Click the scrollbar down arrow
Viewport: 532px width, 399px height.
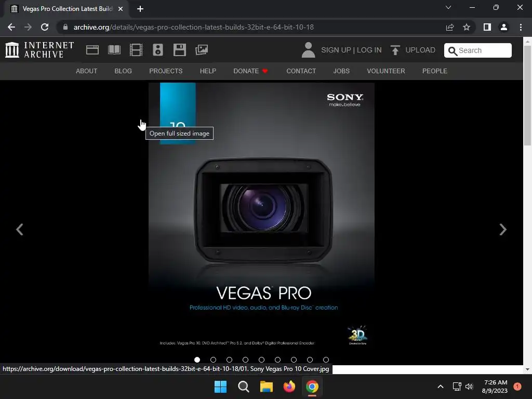(527, 369)
